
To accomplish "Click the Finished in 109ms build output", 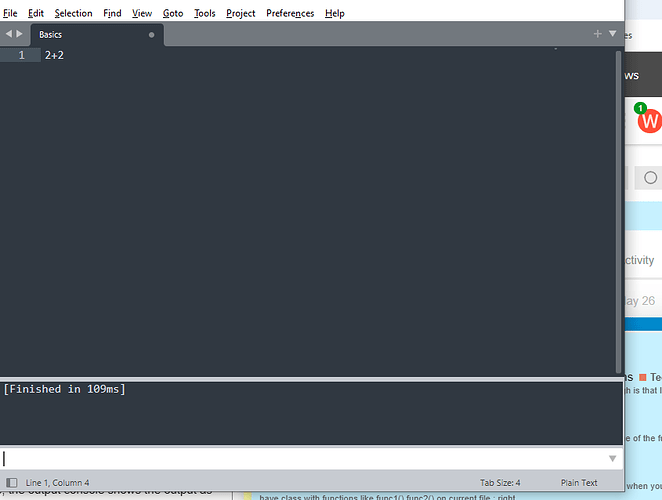I will tap(65, 389).
